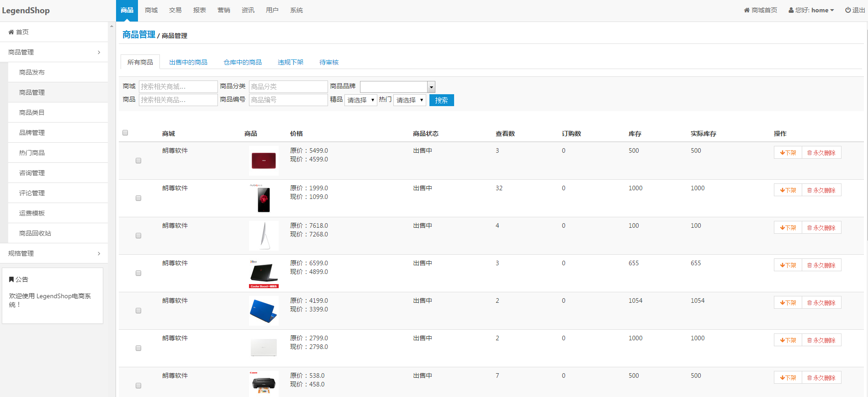Open the nubia phone product thumbnail
This screenshot has width=868, height=397.
(264, 198)
